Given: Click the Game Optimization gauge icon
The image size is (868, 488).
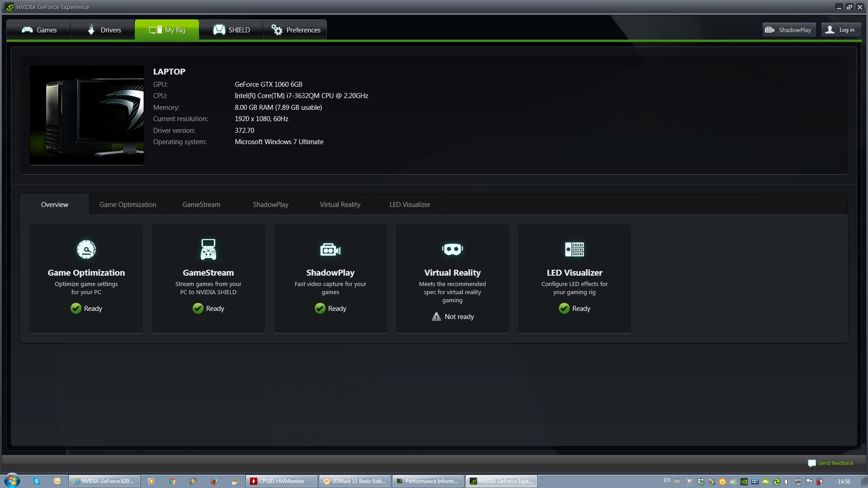Looking at the screenshot, I should tap(86, 249).
